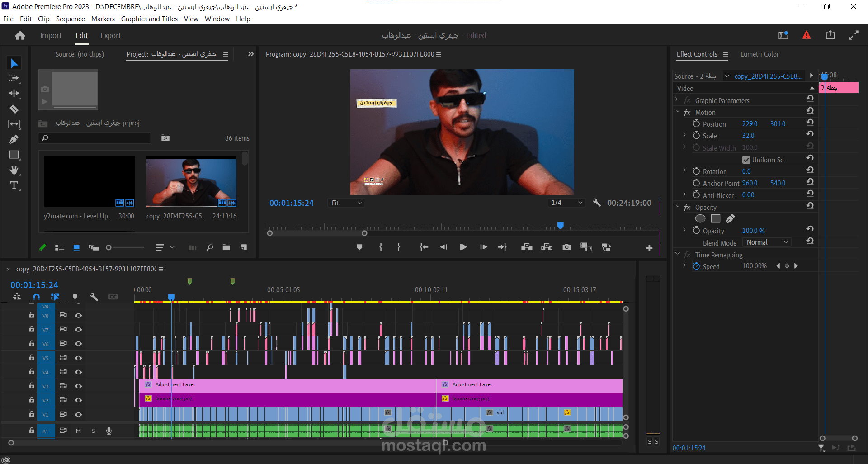Choose the Hand tool
This screenshot has height=464, width=868.
point(14,170)
